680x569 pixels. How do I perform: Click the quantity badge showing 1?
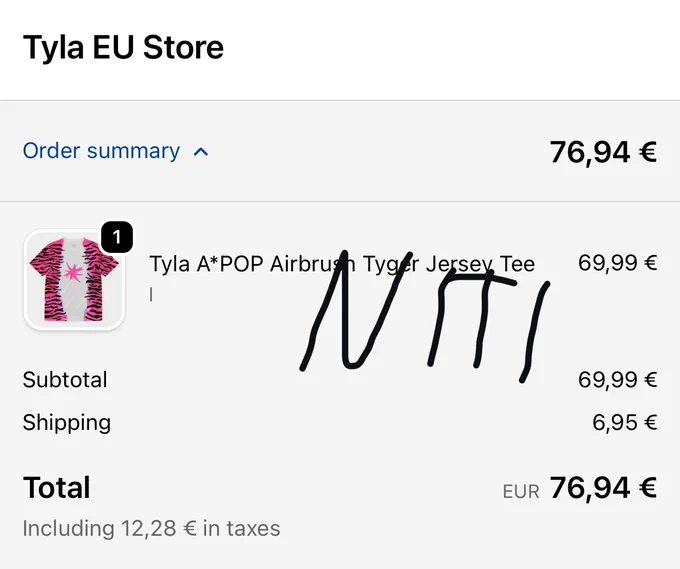click(x=117, y=237)
